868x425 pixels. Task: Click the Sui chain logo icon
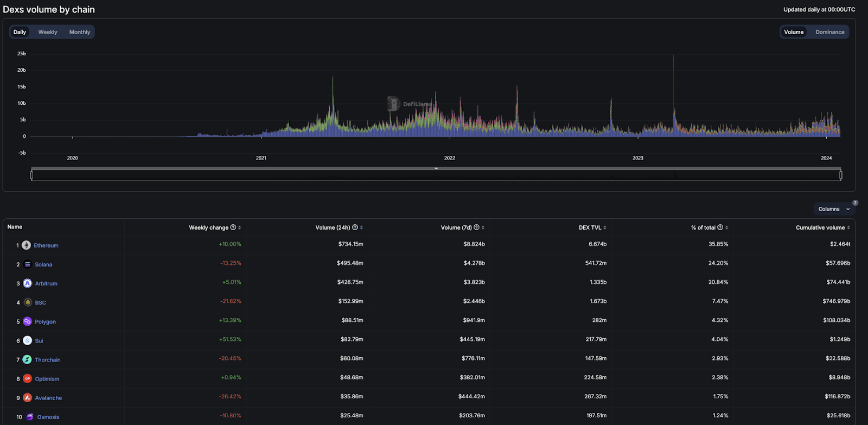click(x=28, y=340)
